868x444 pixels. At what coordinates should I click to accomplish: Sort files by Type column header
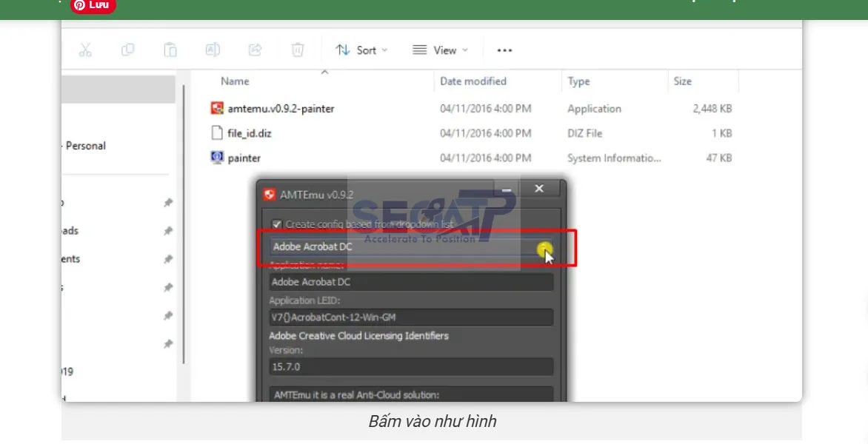pyautogui.click(x=578, y=81)
